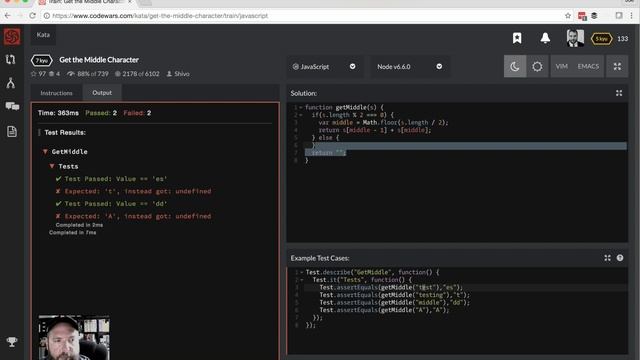Enable EMACS key bindings
This screenshot has height=360, width=640.
[588, 67]
